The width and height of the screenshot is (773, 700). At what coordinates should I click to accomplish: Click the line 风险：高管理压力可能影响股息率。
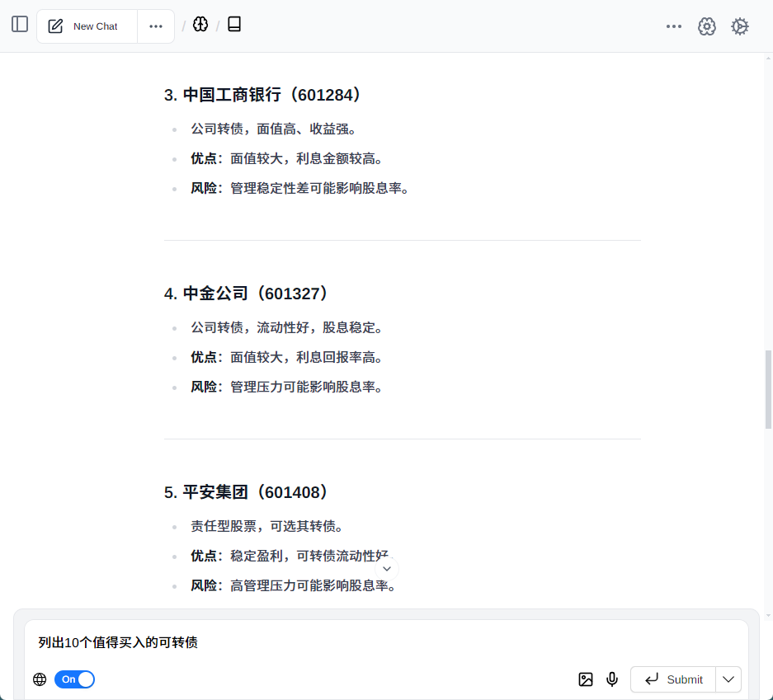[294, 585]
